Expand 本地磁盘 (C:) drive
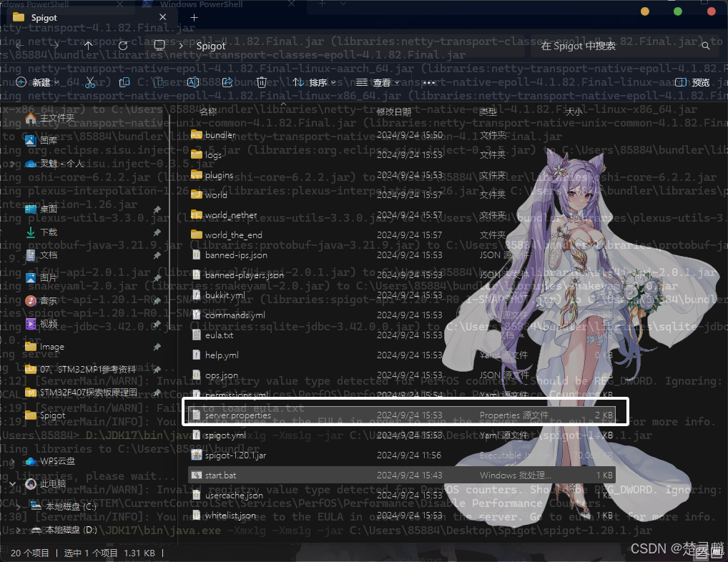728x562 pixels. 18,506
